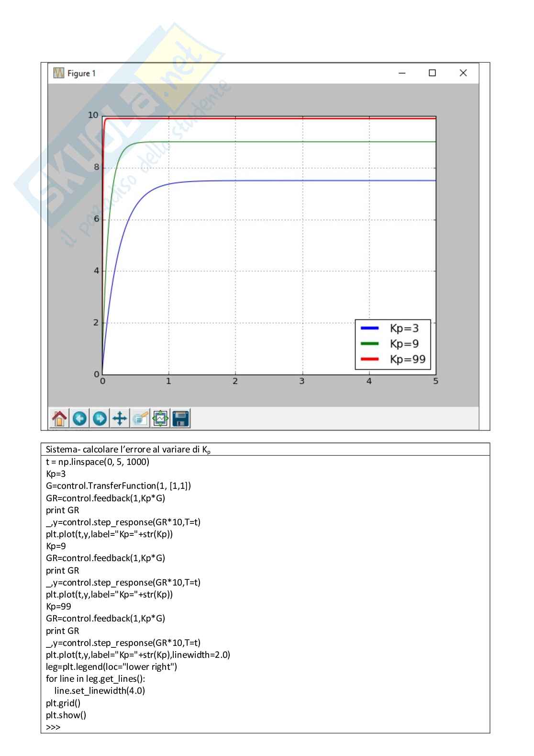Click the blue Kp=3 legend line
This screenshot has height=756, width=534.
(x=369, y=328)
